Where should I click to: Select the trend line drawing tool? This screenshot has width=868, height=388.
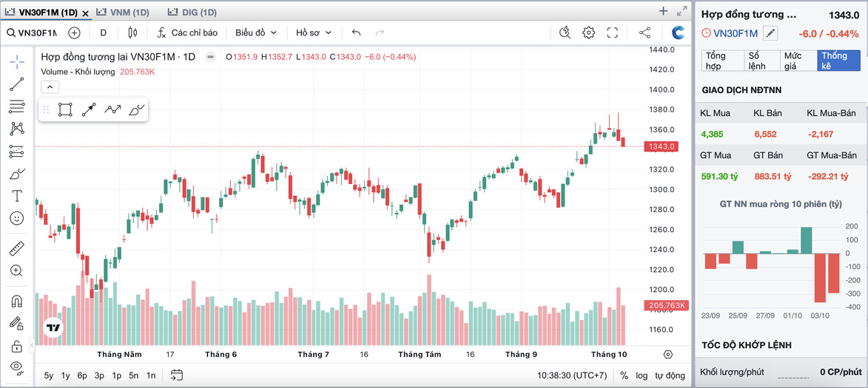(16, 84)
